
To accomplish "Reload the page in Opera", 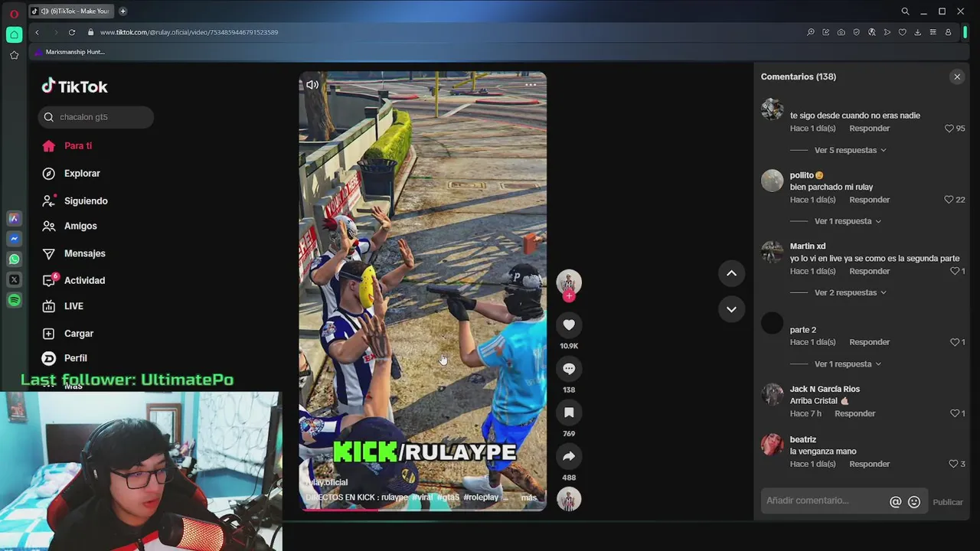I will tap(72, 32).
